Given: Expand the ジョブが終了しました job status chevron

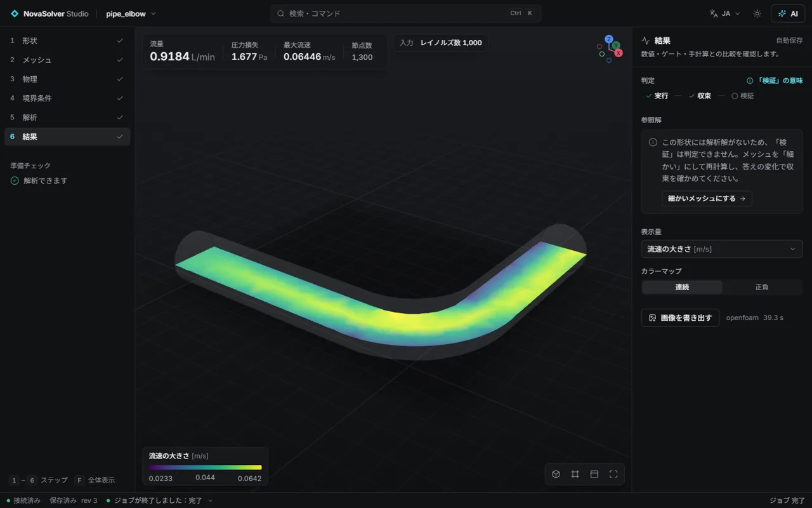Looking at the screenshot, I should click(210, 500).
